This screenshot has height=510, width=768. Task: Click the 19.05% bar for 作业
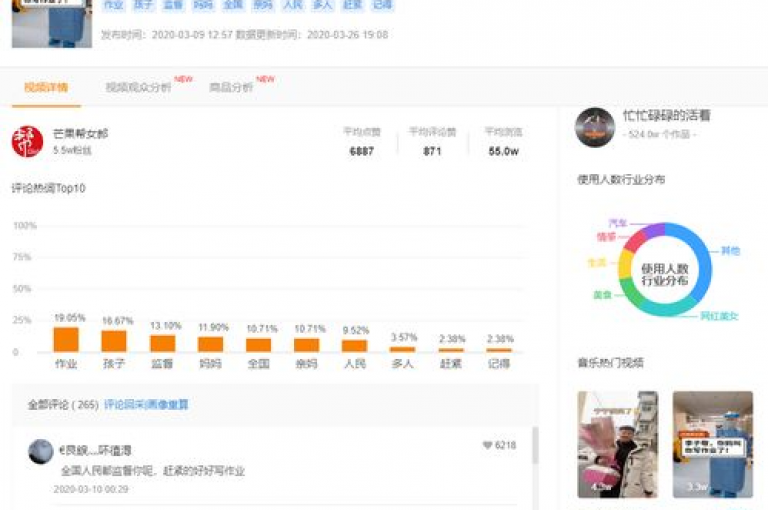point(66,340)
